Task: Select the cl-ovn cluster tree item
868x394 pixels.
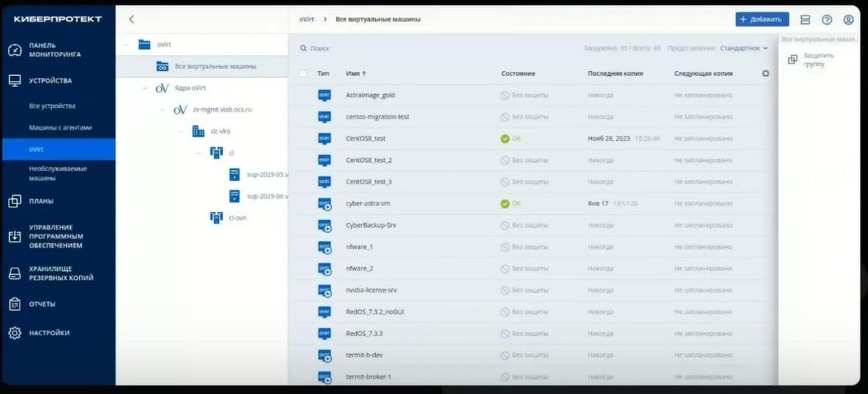Action: tap(238, 218)
